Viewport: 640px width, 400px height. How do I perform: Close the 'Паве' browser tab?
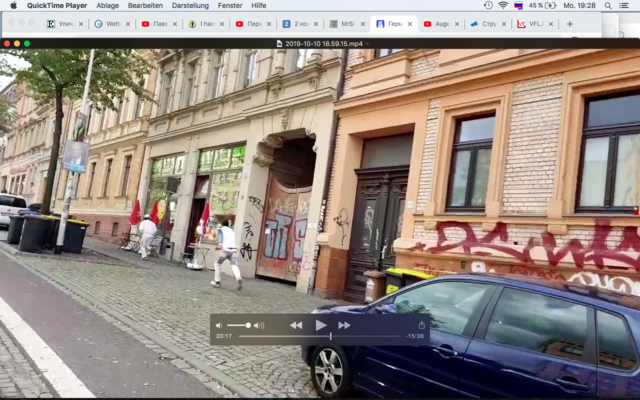tap(175, 24)
